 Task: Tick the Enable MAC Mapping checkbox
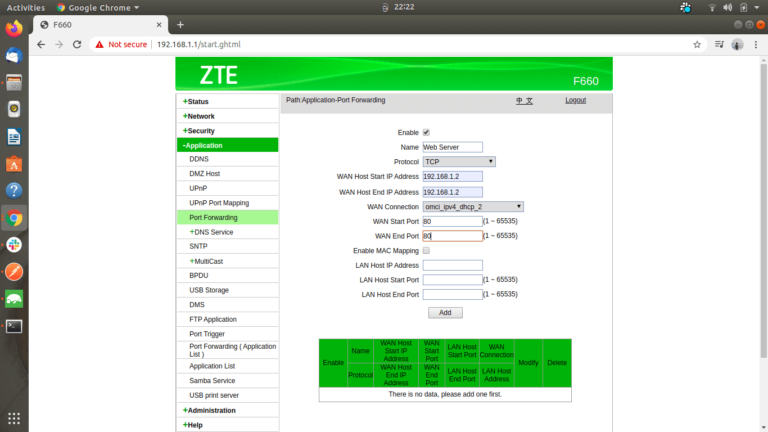427,250
